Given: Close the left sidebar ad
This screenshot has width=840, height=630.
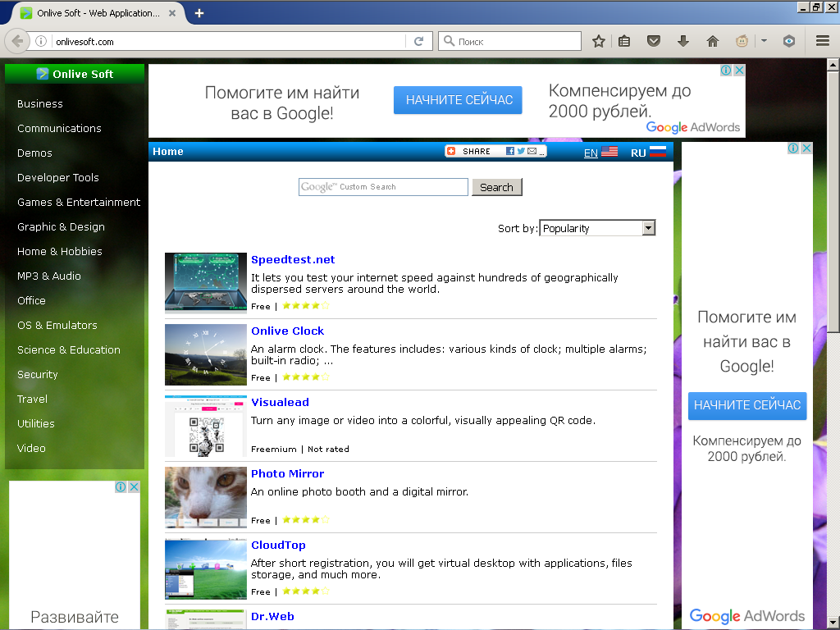Looking at the screenshot, I should [x=134, y=486].
